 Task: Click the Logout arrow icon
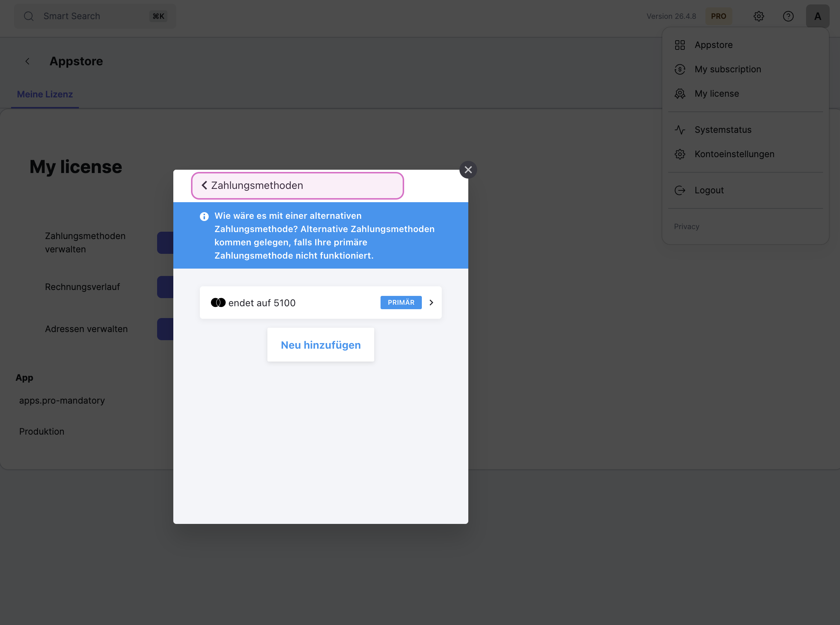(x=680, y=190)
